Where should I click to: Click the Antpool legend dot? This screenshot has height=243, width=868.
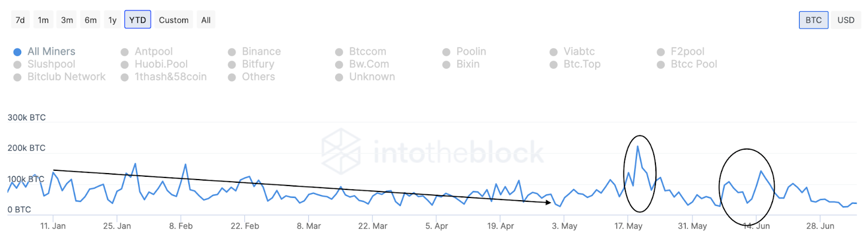pyautogui.click(x=125, y=52)
